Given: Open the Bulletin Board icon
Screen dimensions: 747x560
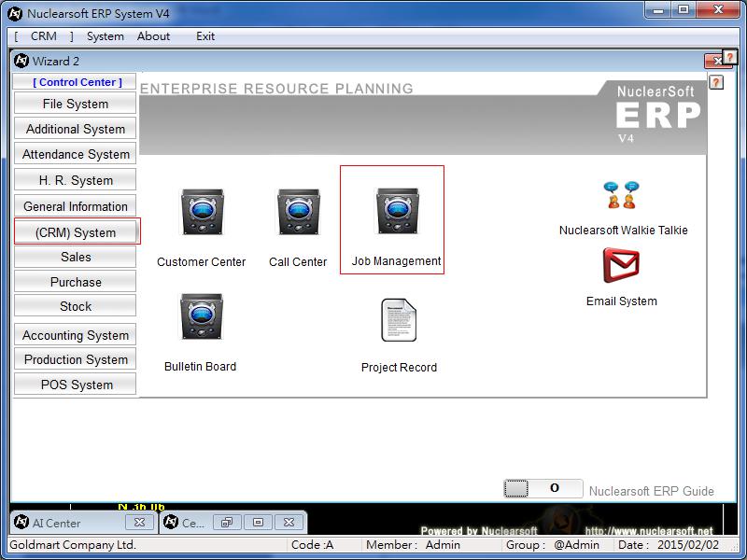Looking at the screenshot, I should tap(202, 316).
